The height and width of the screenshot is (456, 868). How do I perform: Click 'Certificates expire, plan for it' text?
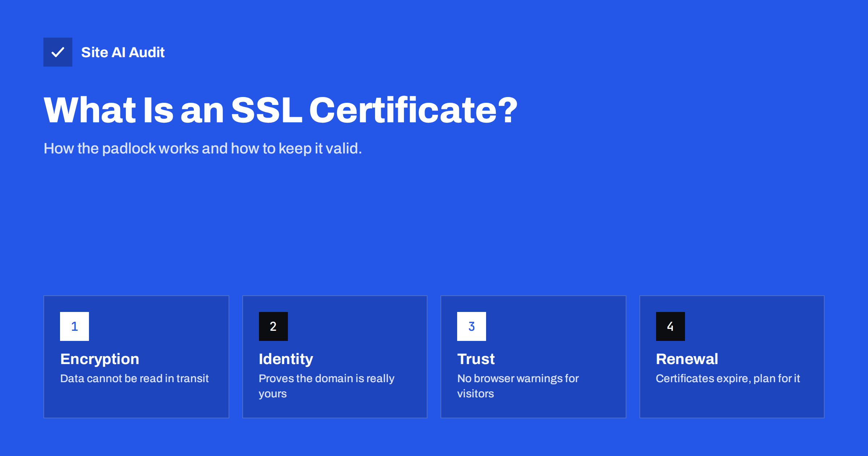pos(728,379)
